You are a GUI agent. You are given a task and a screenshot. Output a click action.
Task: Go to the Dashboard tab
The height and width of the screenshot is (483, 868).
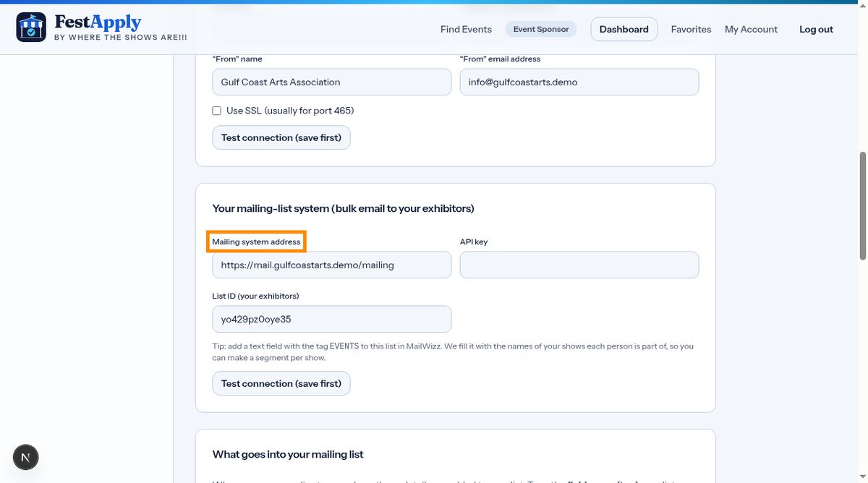click(624, 30)
